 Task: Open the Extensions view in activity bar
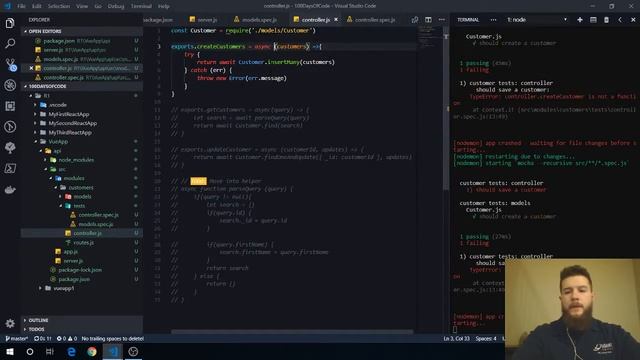[x=10, y=106]
